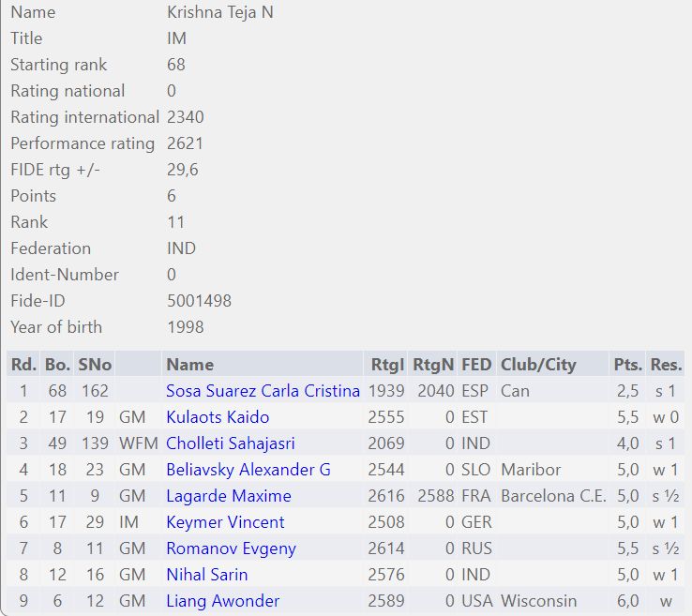Select the Lagarde Maxime opponent link
The height and width of the screenshot is (616, 692).
(229, 496)
